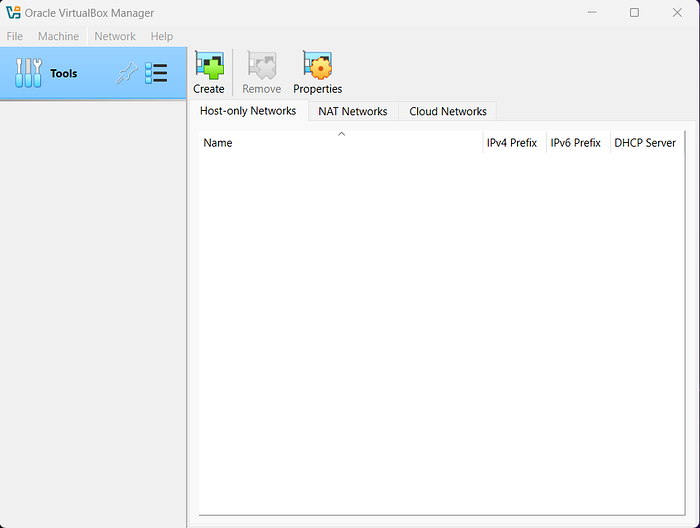The width and height of the screenshot is (700, 528).
Task: Close the VirtualBox Manager window
Action: [677, 12]
